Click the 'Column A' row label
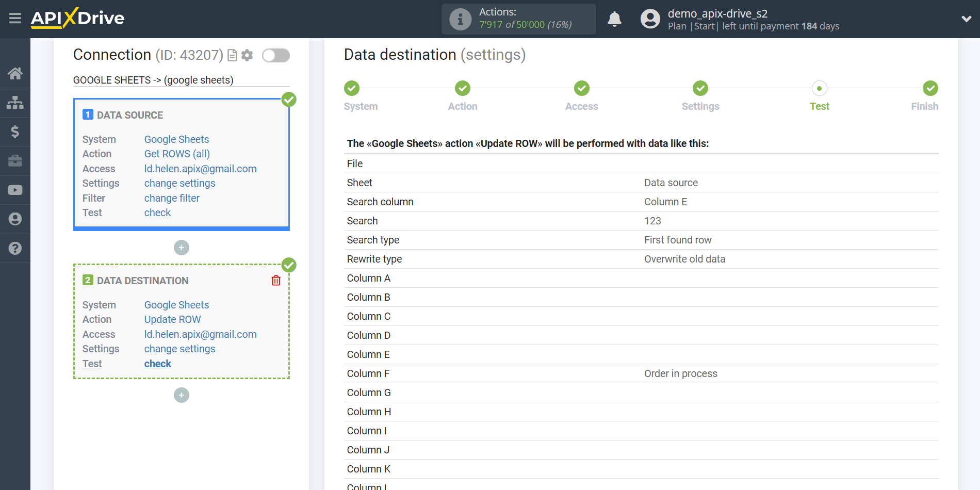The height and width of the screenshot is (490, 980). coord(368,278)
